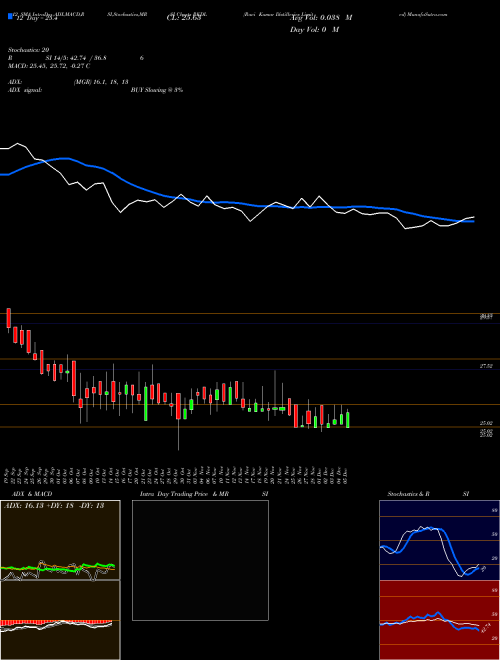The width and height of the screenshot is (500, 660).
Task: Click the blue 12 Day SMA legend square
Action: coord(10,16)
